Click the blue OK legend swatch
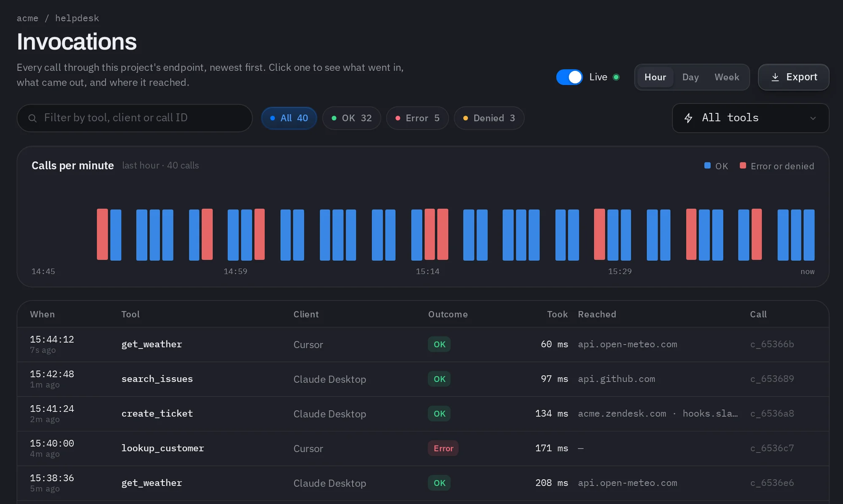This screenshot has width=843, height=504. 707,166
